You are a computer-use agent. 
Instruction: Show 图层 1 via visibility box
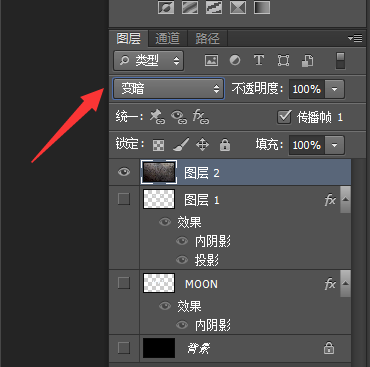coord(124,199)
